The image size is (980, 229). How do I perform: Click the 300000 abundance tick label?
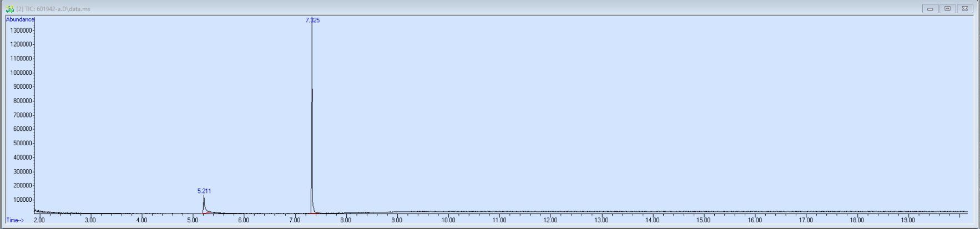(23, 171)
